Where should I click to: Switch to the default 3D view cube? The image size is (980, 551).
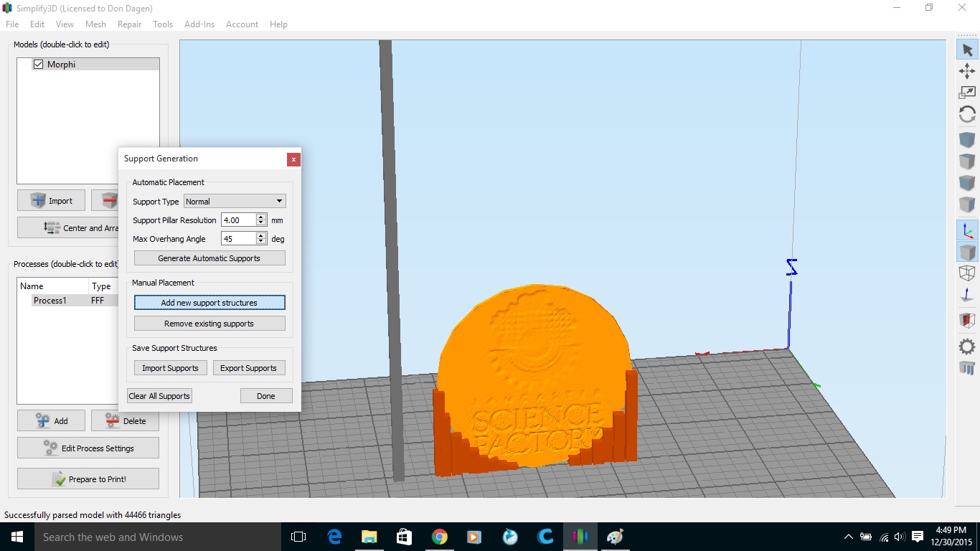tap(967, 140)
